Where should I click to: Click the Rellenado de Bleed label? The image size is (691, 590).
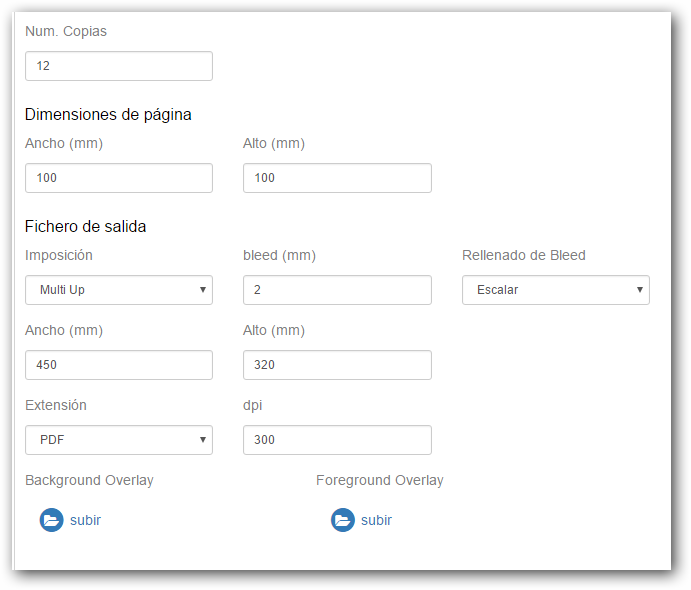524,255
